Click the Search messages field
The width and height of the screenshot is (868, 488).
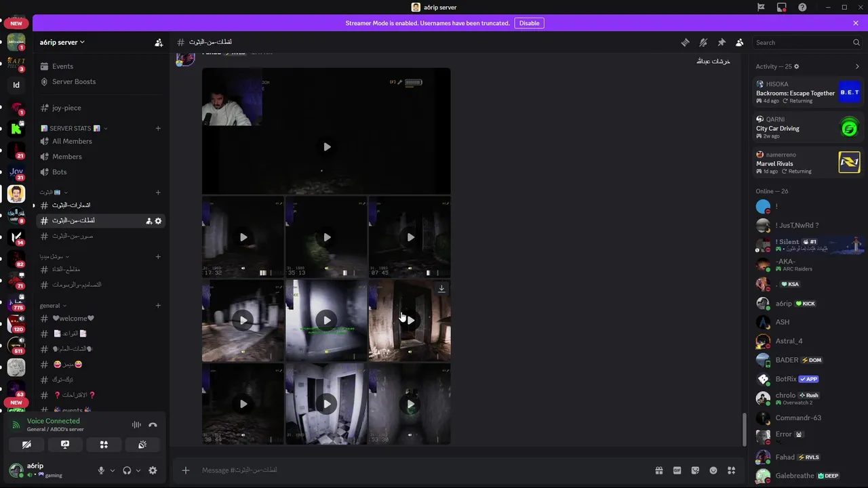[807, 42]
